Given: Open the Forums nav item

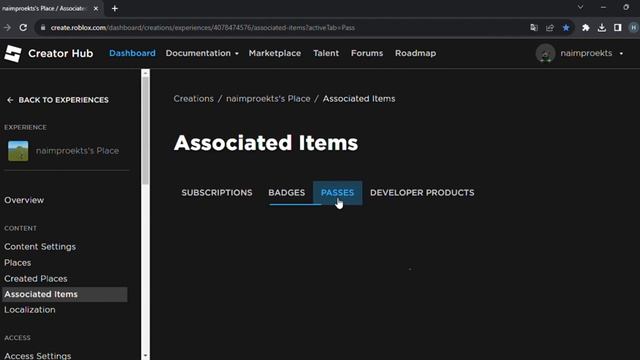Looking at the screenshot, I should tap(367, 53).
